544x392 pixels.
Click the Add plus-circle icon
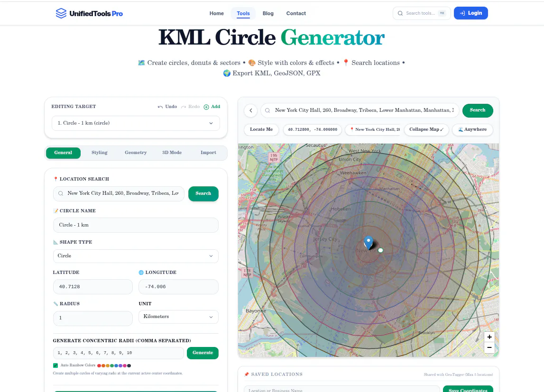[x=206, y=107]
